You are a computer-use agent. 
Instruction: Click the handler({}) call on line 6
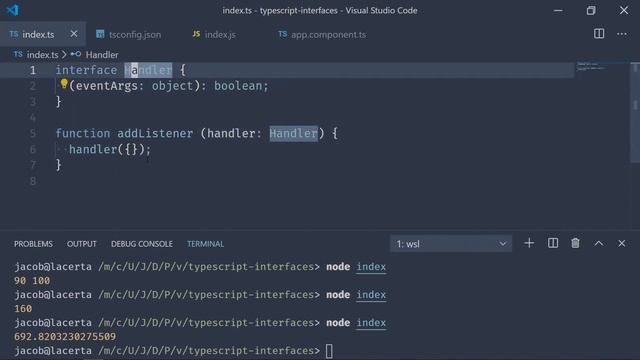tap(110, 149)
